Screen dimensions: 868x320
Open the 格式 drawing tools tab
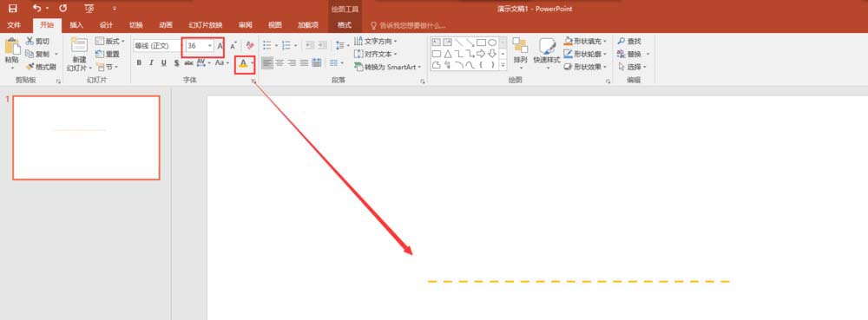pyautogui.click(x=345, y=25)
